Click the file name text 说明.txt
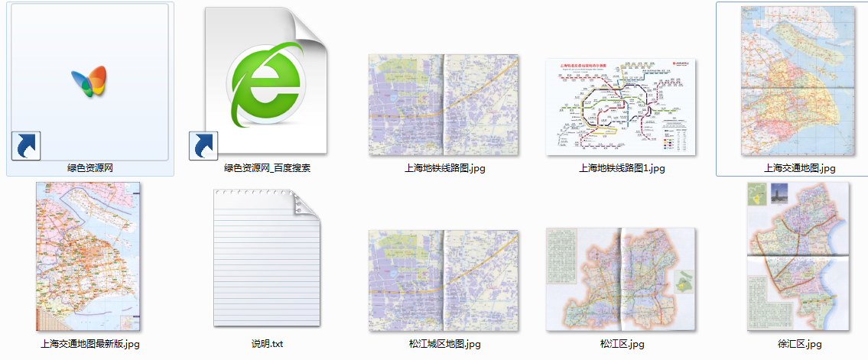 point(267,344)
